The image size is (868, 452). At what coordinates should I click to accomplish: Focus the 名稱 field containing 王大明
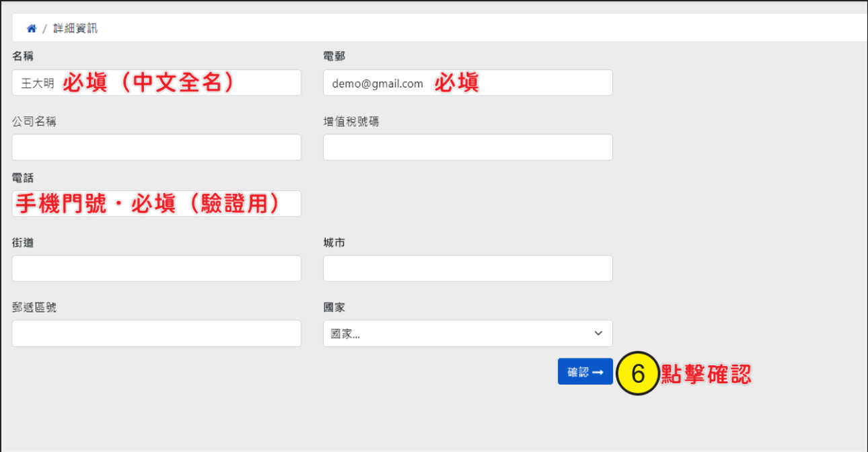156,83
